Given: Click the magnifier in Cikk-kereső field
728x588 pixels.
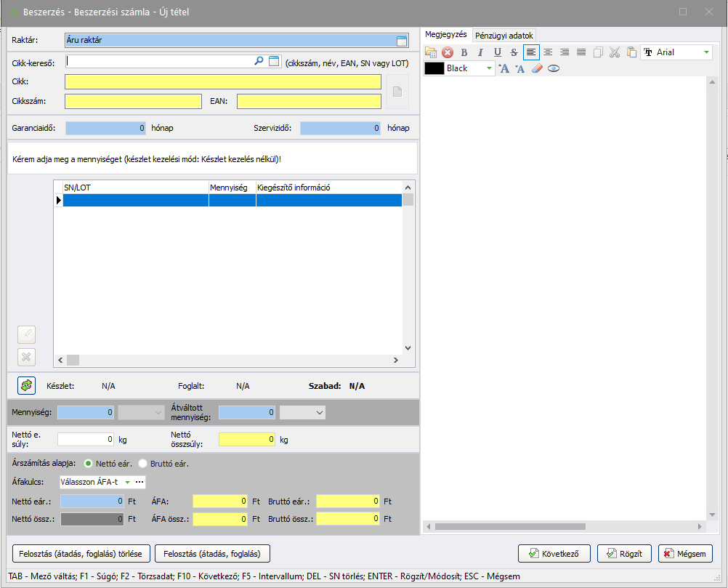Looking at the screenshot, I should click(x=259, y=62).
